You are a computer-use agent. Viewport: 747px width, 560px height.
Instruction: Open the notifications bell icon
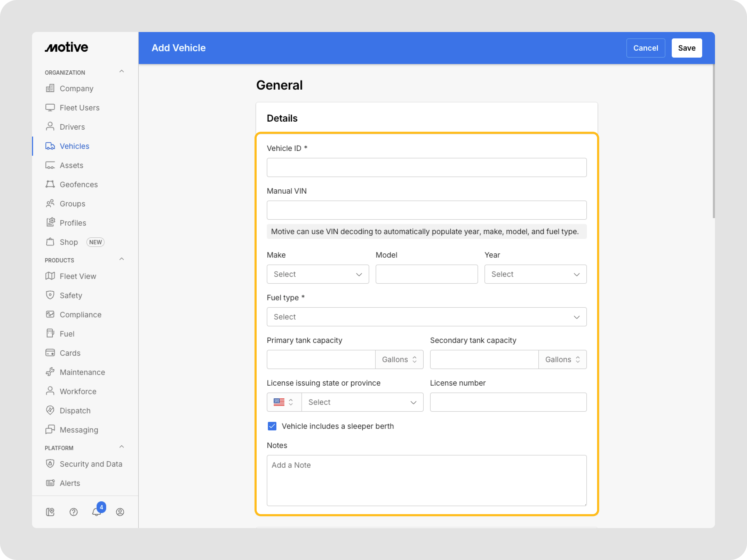click(x=97, y=512)
